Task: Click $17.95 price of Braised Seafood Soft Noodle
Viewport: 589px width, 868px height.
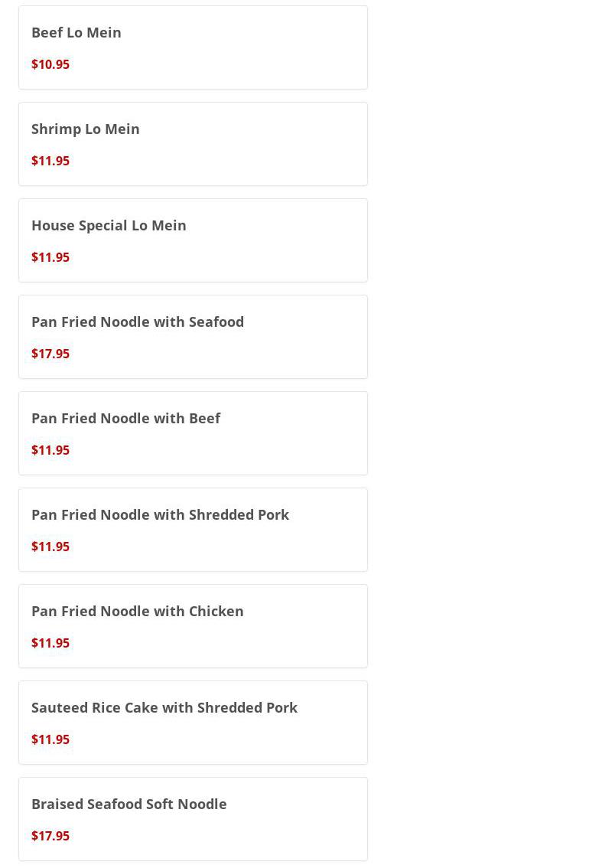Action: tap(50, 836)
